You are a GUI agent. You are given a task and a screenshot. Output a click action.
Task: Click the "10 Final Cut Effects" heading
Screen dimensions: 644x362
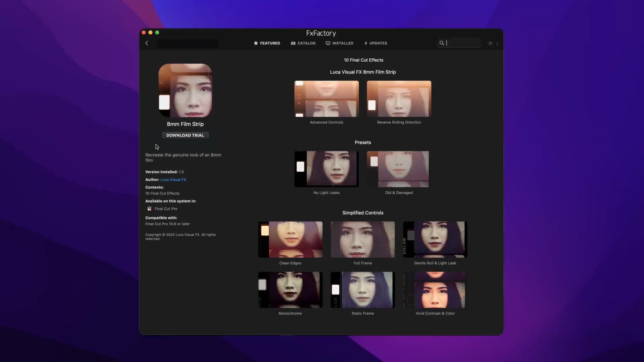click(363, 60)
